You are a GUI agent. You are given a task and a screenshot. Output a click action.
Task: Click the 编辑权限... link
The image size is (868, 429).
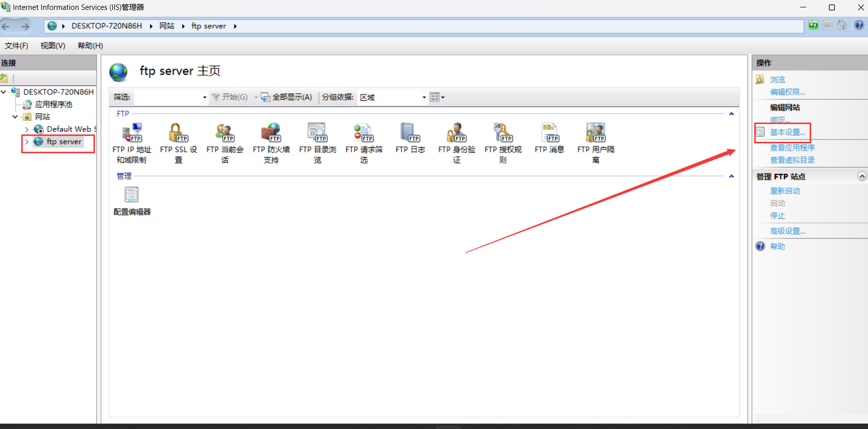click(788, 92)
